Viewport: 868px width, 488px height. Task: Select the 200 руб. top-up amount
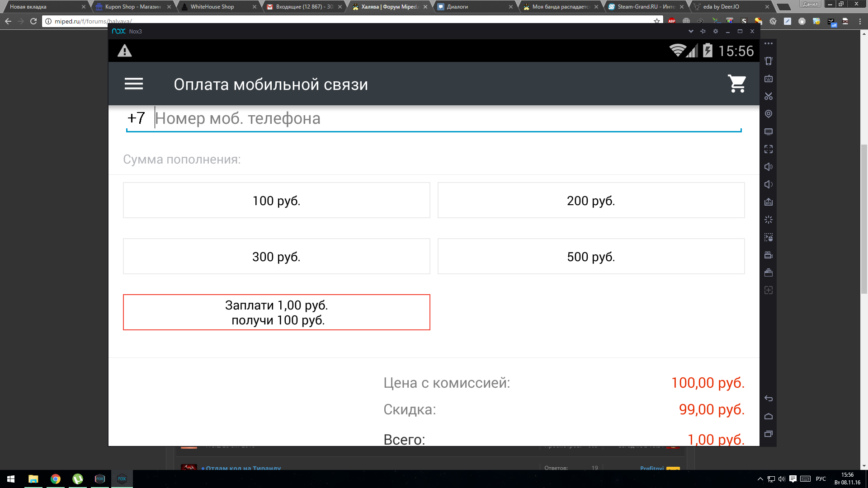click(591, 200)
